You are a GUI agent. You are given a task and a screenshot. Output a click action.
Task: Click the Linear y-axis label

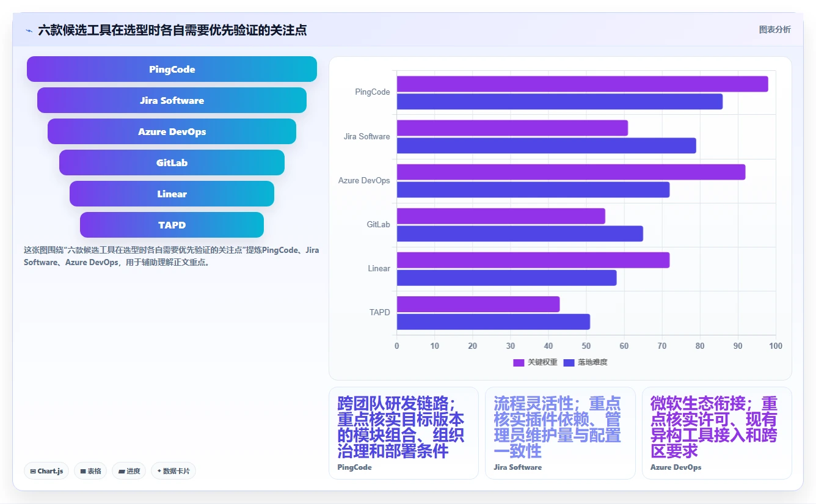[379, 268]
